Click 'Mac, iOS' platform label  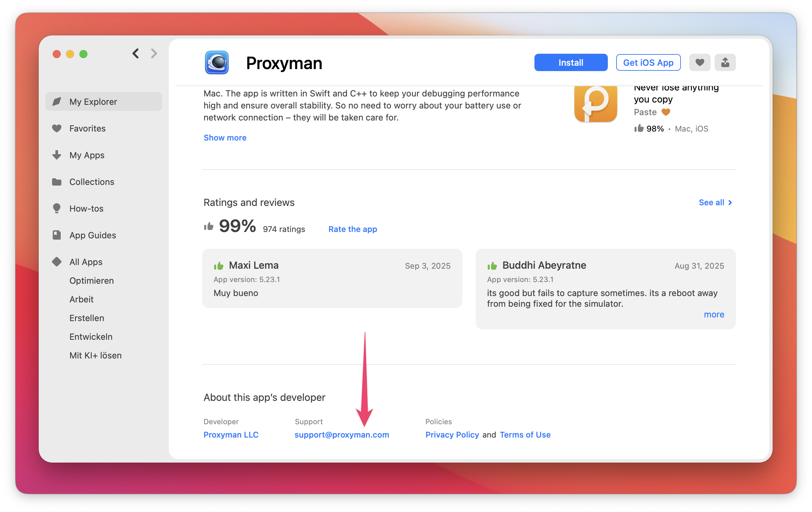coord(691,129)
